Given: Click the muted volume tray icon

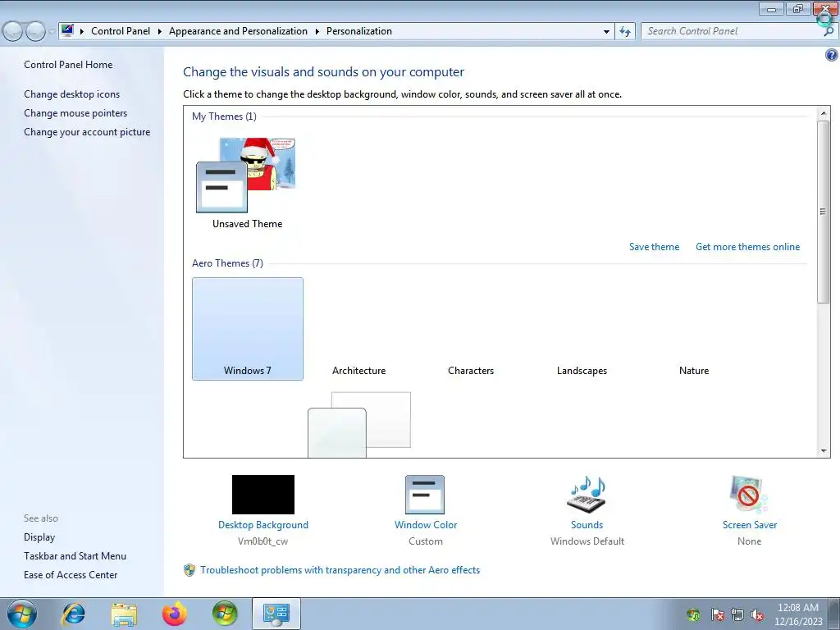Looking at the screenshot, I should [x=757, y=614].
